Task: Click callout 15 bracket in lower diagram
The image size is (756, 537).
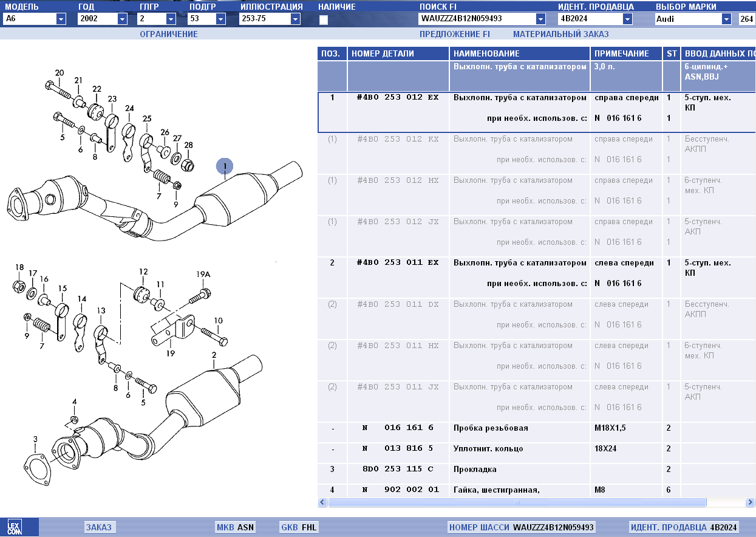Action: 63,289
